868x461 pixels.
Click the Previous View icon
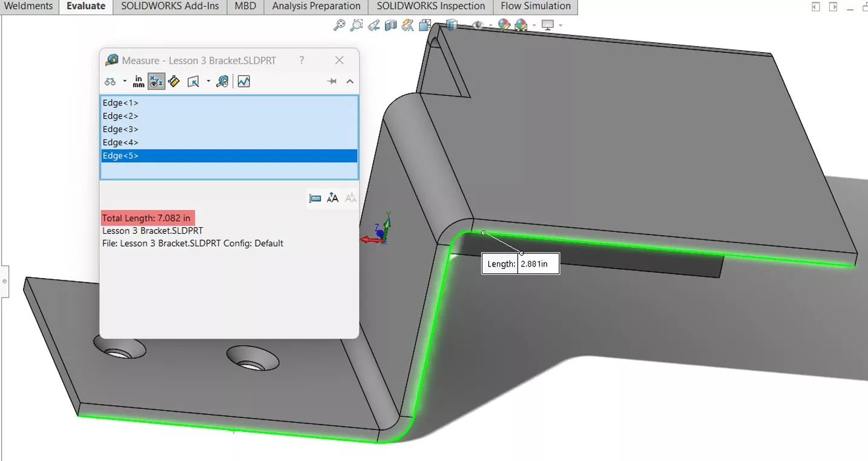click(x=373, y=25)
